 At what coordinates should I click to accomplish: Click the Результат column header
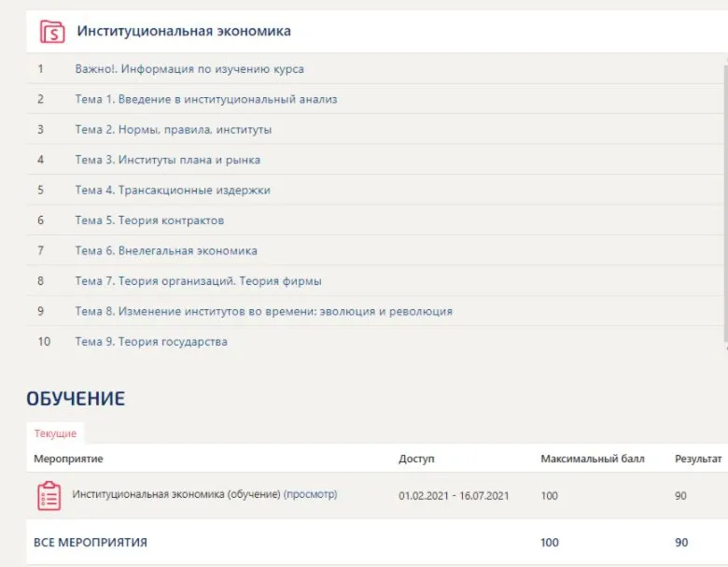point(698,459)
